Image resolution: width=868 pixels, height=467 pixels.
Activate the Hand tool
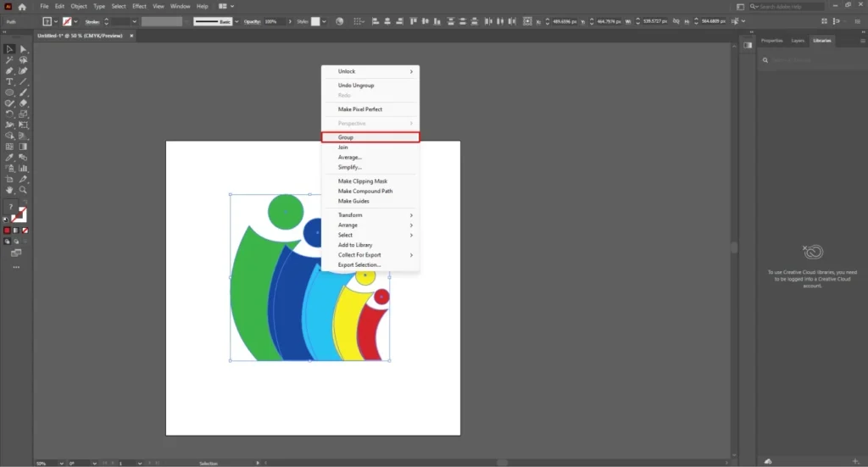[9, 190]
